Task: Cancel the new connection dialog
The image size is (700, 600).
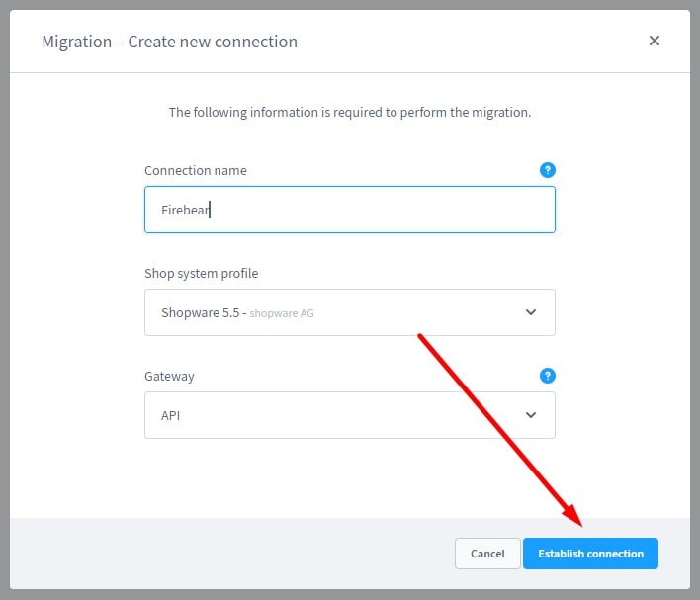Action: tap(487, 554)
